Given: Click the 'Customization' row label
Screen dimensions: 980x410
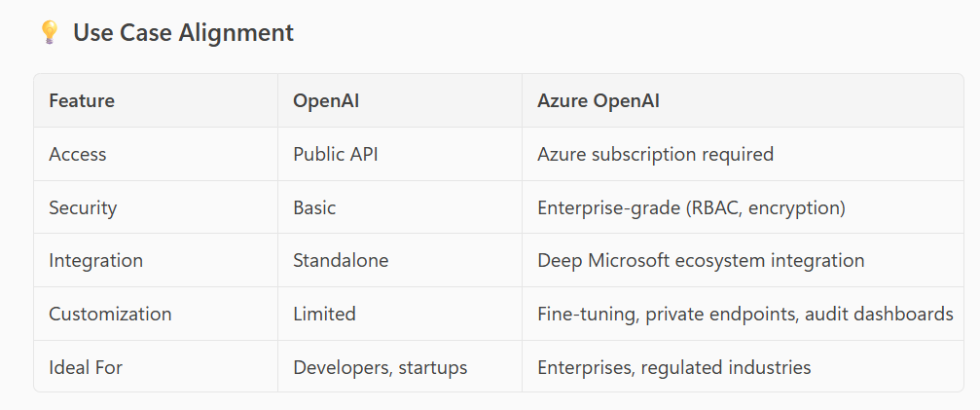Looking at the screenshot, I should pos(110,314).
